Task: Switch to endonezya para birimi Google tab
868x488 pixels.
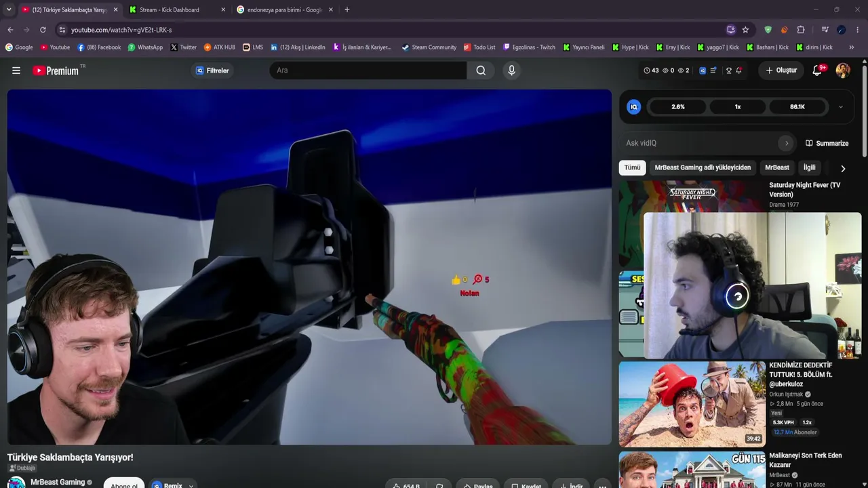Action: 285,9
